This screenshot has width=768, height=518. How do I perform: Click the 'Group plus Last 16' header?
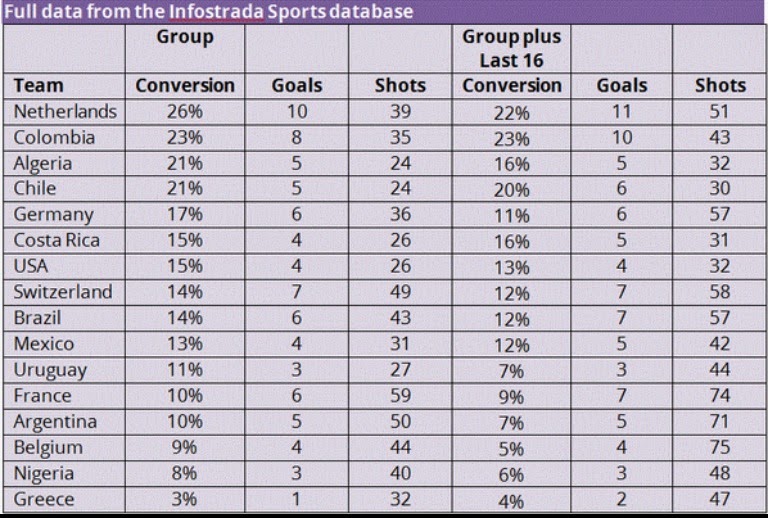(x=511, y=48)
